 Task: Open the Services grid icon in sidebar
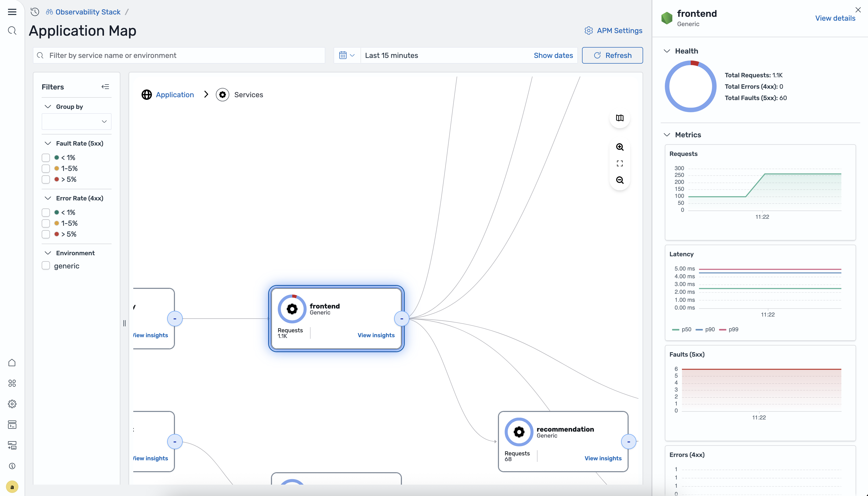tap(12, 384)
